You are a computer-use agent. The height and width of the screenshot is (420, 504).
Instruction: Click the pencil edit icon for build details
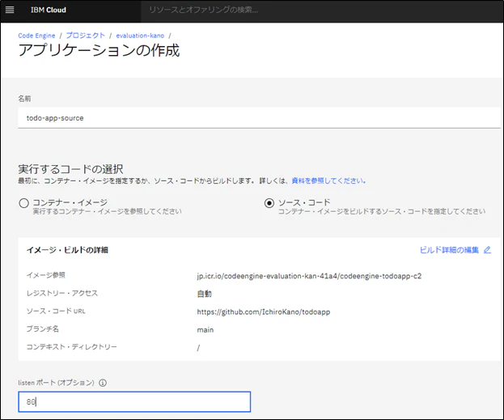[x=487, y=250]
